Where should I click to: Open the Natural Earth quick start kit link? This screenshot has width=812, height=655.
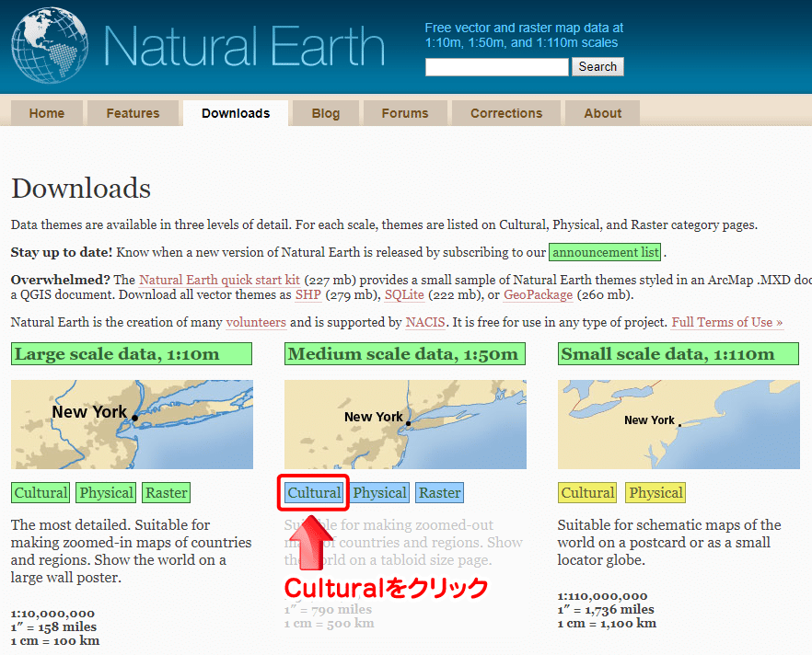(x=219, y=280)
